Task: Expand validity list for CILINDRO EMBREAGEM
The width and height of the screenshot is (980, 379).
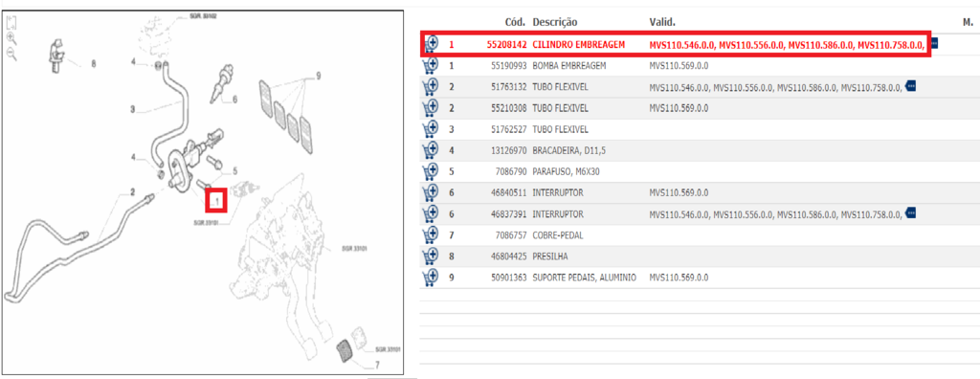Action: [x=934, y=44]
